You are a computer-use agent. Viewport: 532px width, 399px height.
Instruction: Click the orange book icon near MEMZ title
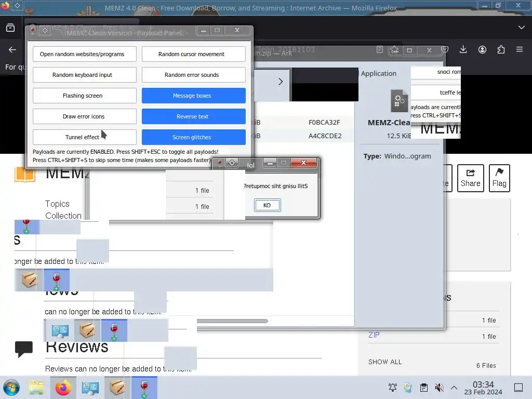pos(25,175)
